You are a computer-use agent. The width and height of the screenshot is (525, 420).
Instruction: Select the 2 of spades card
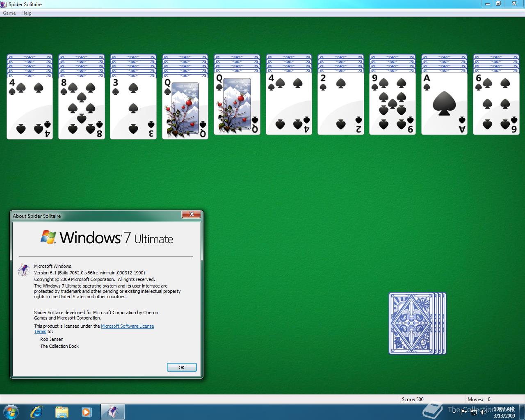tap(341, 104)
